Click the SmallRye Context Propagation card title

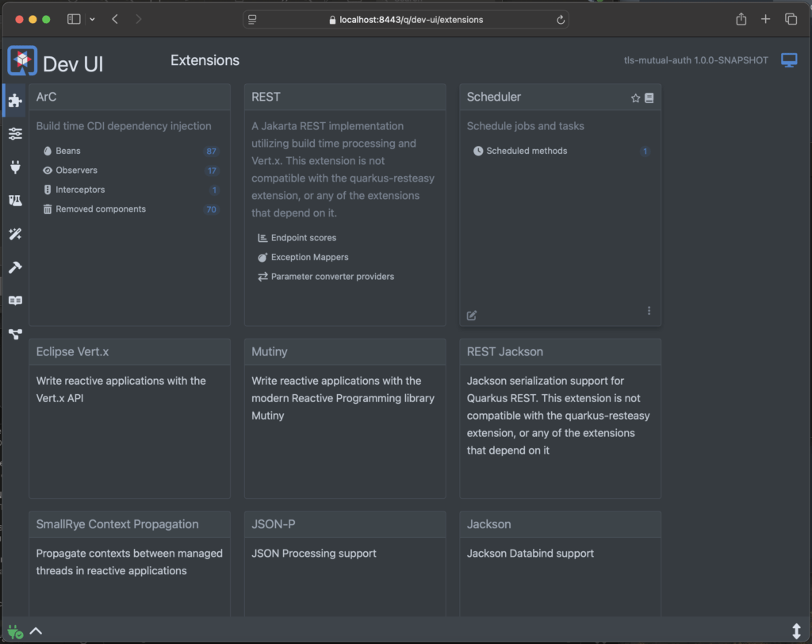[117, 524]
